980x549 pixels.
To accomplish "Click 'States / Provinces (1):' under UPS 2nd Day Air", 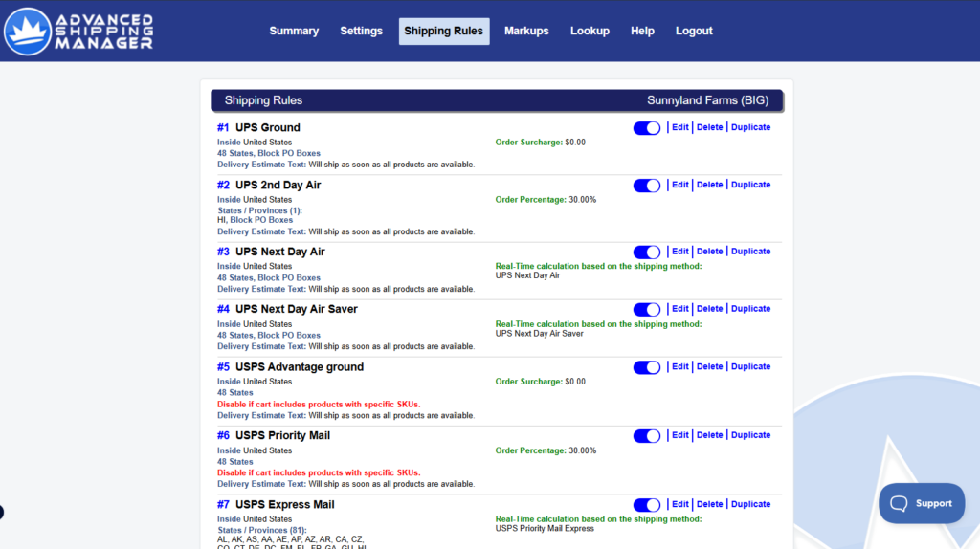I will (260, 211).
